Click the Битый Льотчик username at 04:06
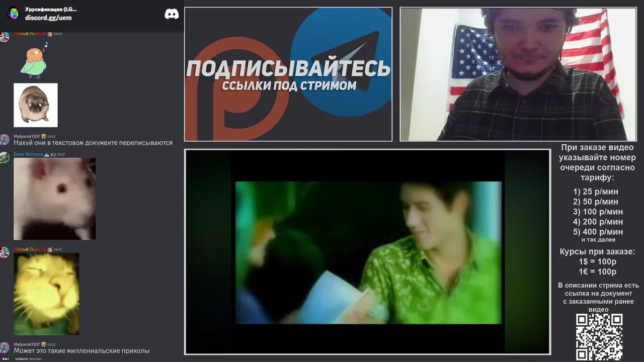 coord(30,34)
